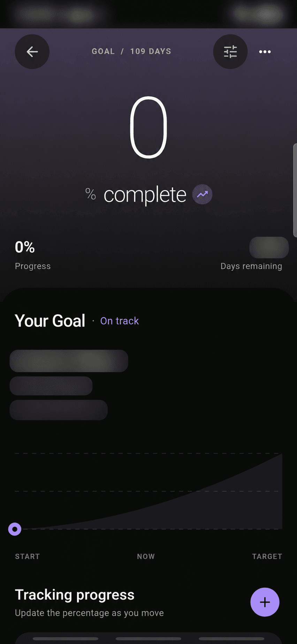Viewport: 297px width, 644px height.
Task: Click the right-edge vertical scrollbar
Action: point(295,190)
